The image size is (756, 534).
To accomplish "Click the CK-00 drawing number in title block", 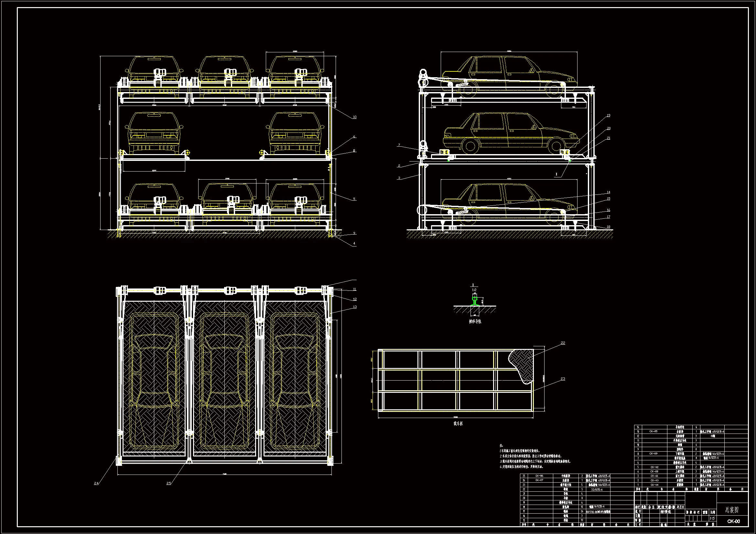I will coord(733,521).
